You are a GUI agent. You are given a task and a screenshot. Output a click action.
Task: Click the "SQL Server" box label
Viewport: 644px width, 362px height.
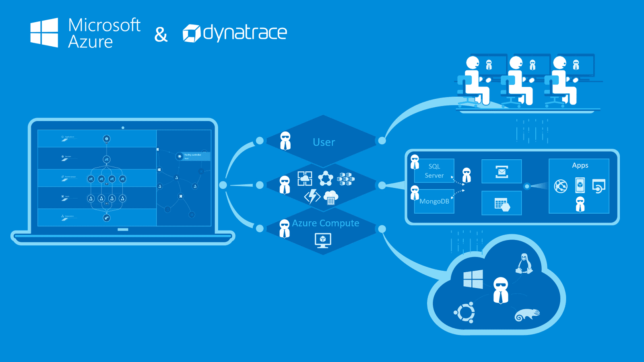tap(434, 171)
